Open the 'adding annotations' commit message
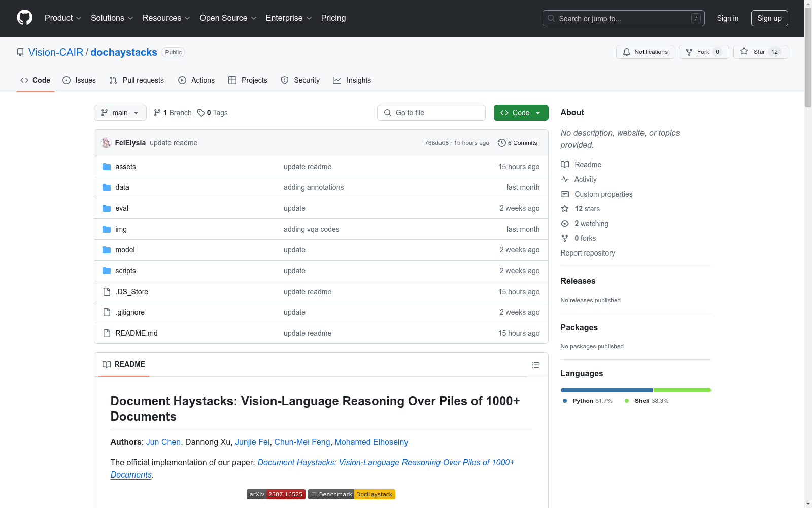Viewport: 812px width, 508px height. pos(314,187)
